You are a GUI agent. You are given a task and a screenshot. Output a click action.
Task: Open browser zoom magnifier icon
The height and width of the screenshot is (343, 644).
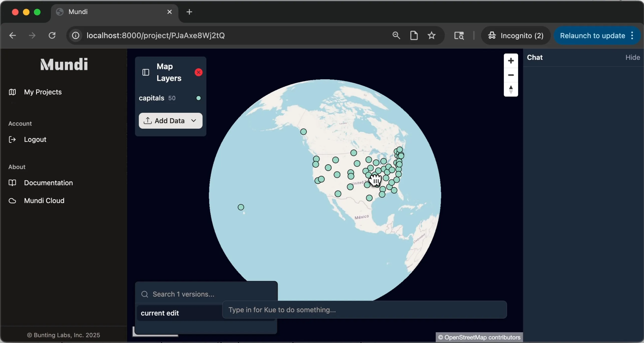click(396, 35)
